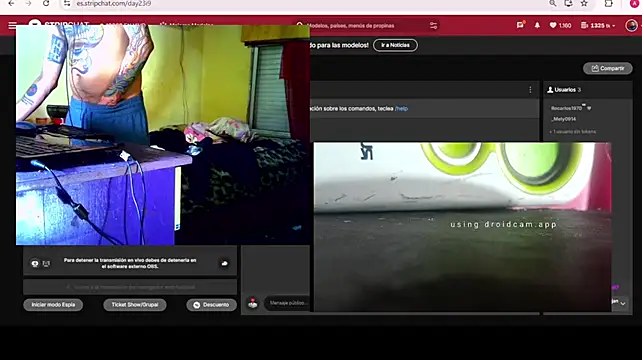Click the main broadcast preview video

click(x=163, y=135)
